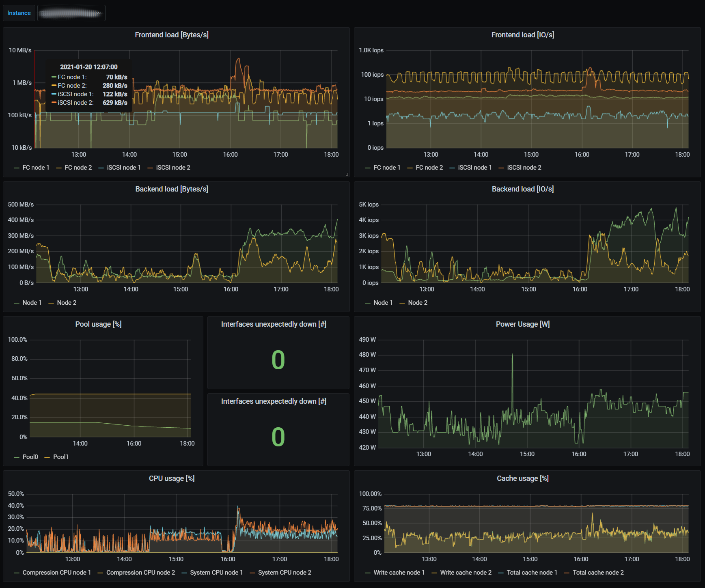Open CPU usage [%] panel title menu
705x588 pixels.
click(x=172, y=478)
